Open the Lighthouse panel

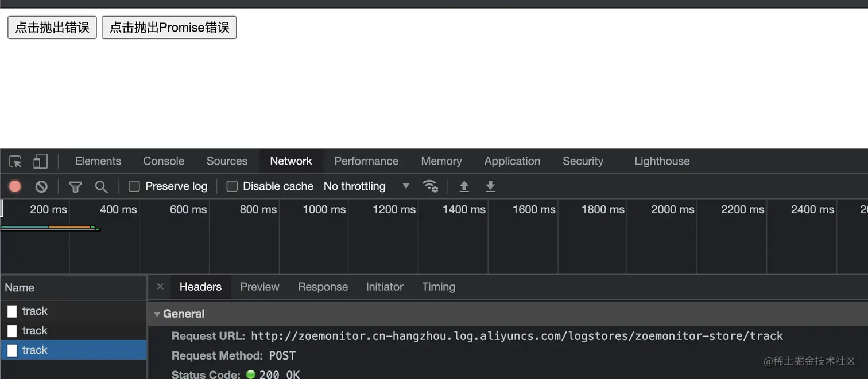point(662,161)
